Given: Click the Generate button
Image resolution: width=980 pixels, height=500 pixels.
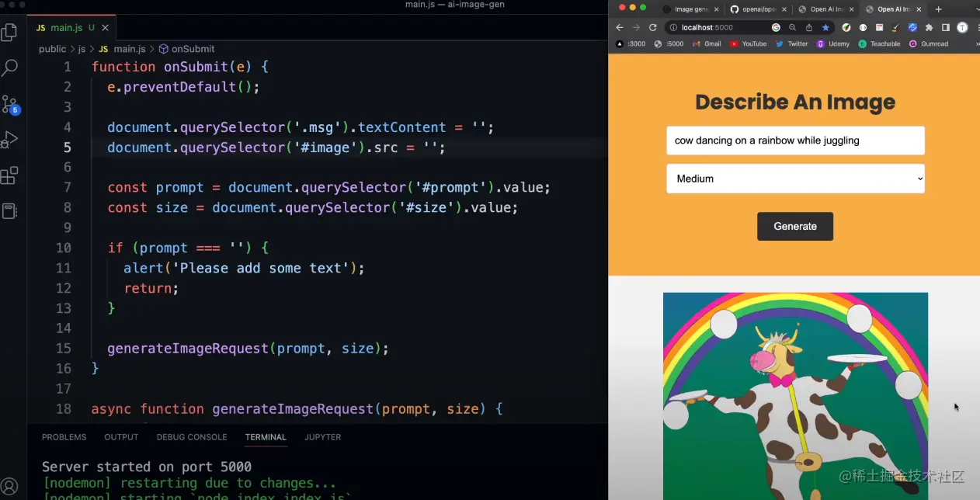Looking at the screenshot, I should click(x=795, y=226).
